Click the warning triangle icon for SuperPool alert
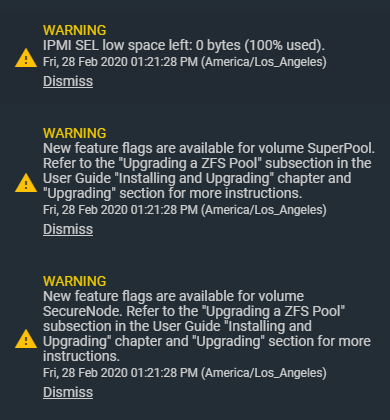This screenshot has width=390, height=420. (26, 183)
